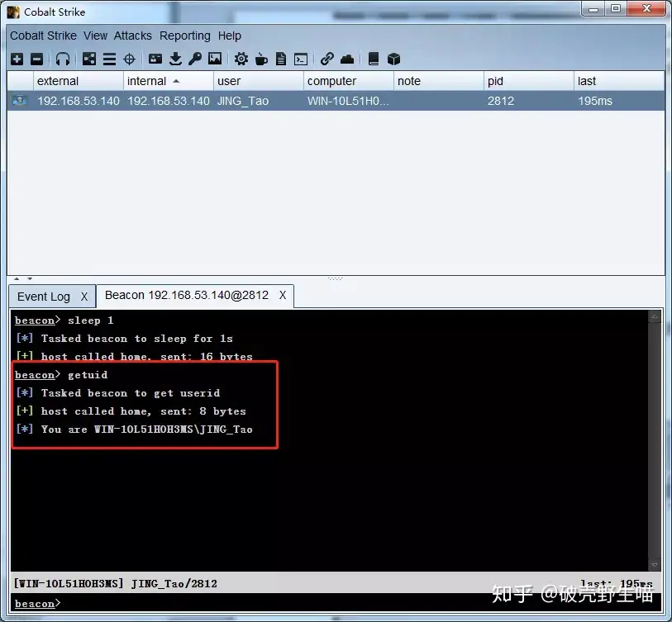Screen dimensions: 672x622
Task: Select the Beacon 192.168.53.140@2812 tab
Action: point(187,295)
